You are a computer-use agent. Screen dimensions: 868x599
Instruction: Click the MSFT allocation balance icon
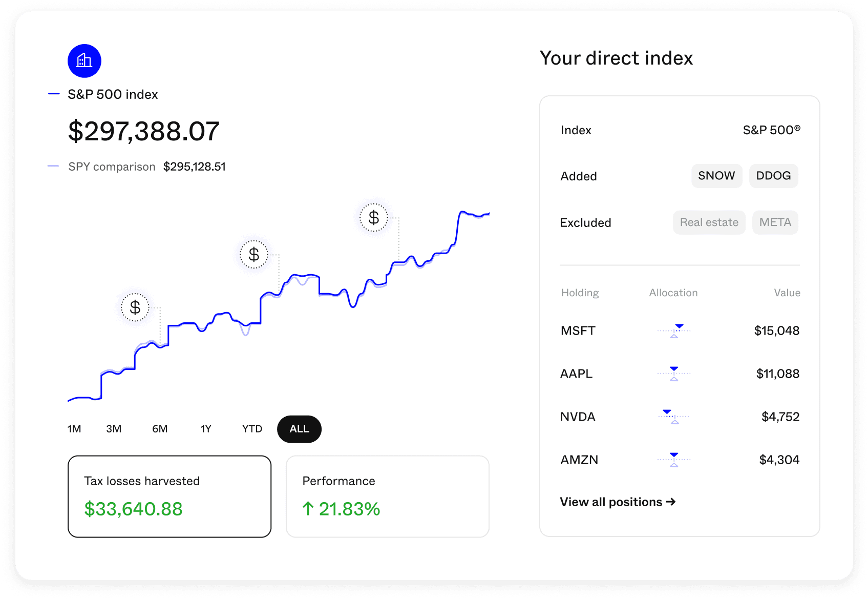[674, 331]
